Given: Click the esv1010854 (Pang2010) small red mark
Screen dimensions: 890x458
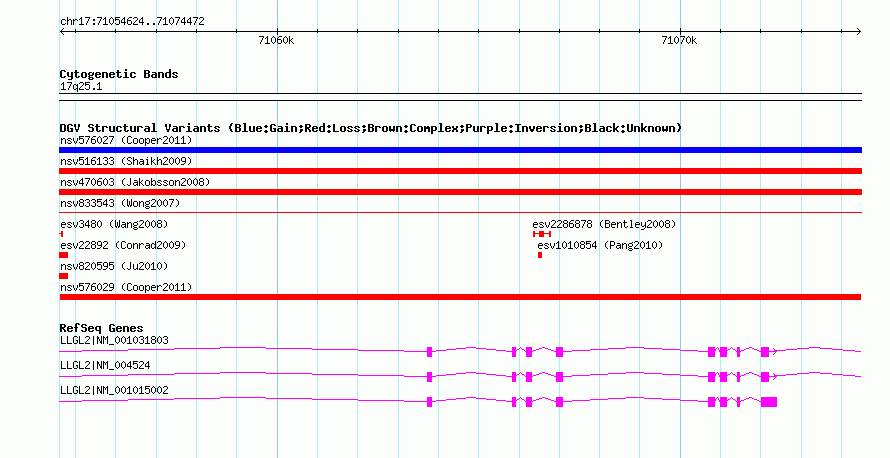Looking at the screenshot, I should [540, 255].
